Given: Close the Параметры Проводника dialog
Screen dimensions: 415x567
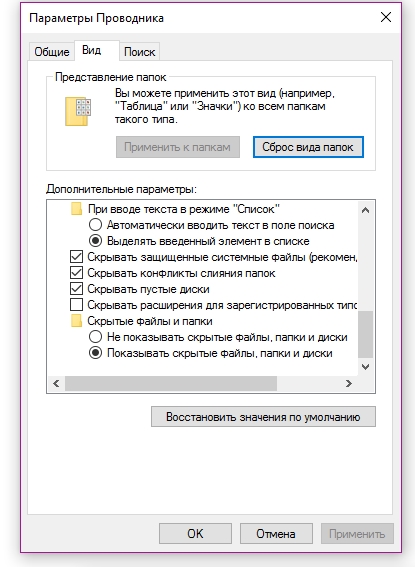Looking at the screenshot, I should point(386,17).
